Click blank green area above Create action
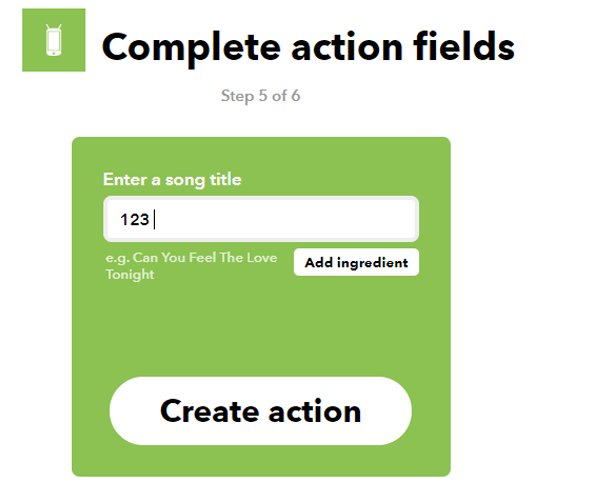606x490 pixels. pos(260,330)
